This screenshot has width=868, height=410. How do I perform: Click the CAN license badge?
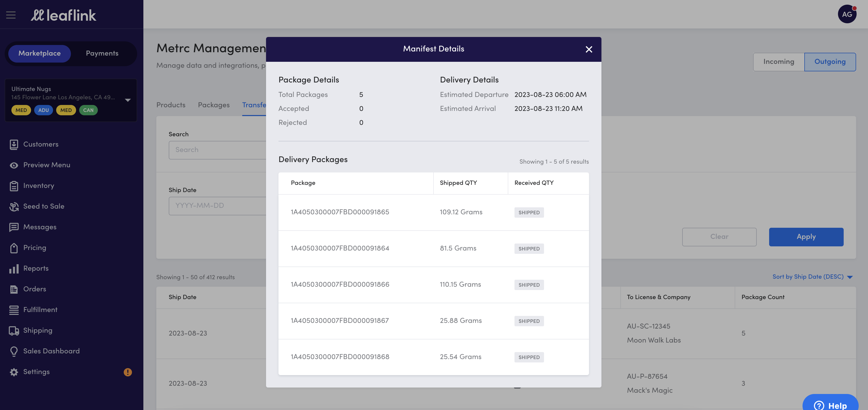tap(88, 110)
